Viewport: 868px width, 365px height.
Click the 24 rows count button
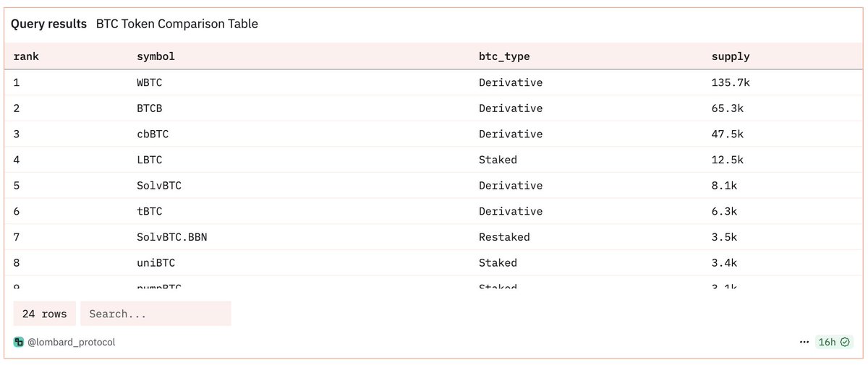click(x=44, y=314)
